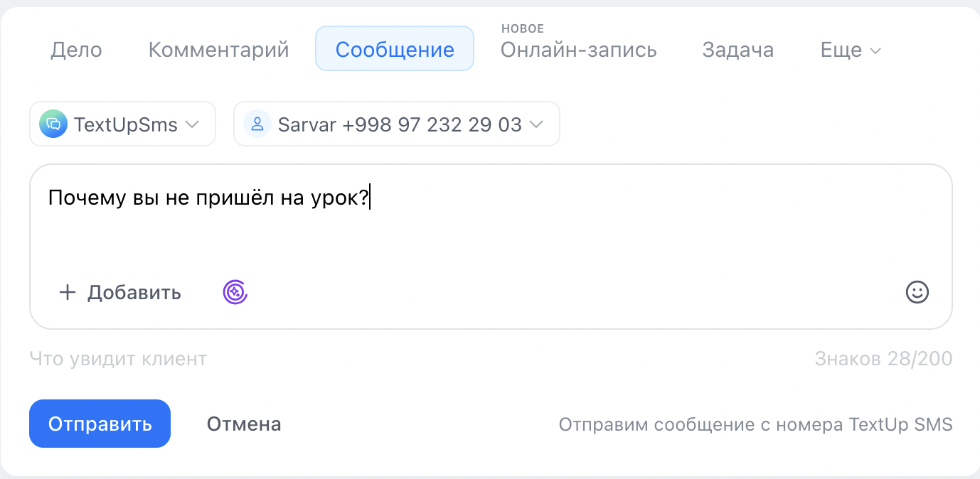Expand the Еще menu
Image resolution: width=980 pixels, height=479 pixels.
coord(851,50)
